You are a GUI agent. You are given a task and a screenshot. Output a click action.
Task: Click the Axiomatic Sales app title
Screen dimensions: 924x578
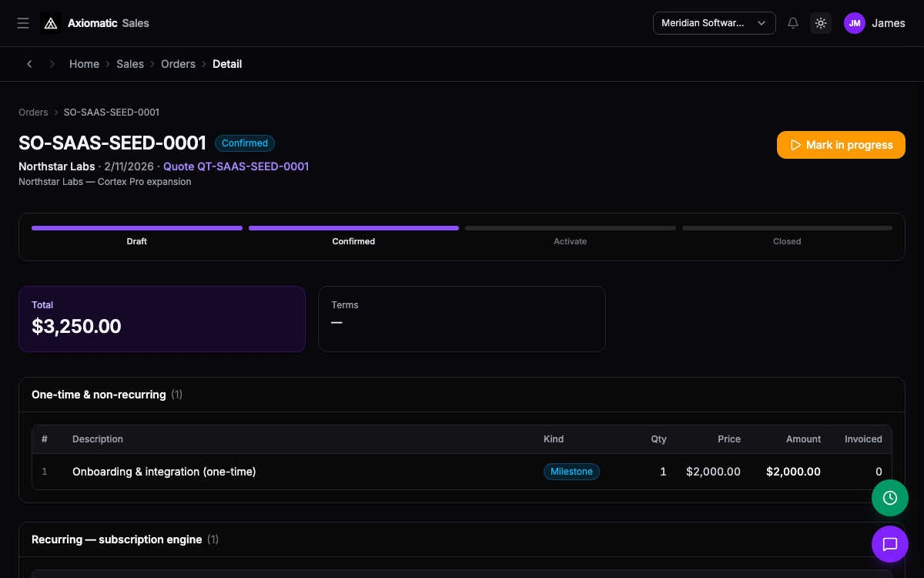point(109,23)
